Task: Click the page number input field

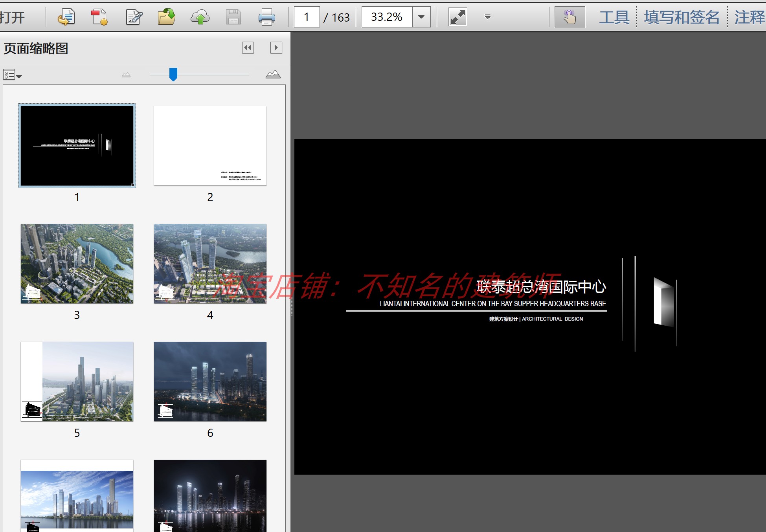Action: click(307, 17)
